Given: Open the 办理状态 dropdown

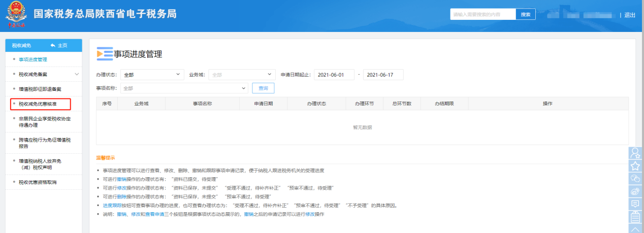Looking at the screenshot, I should 152,75.
